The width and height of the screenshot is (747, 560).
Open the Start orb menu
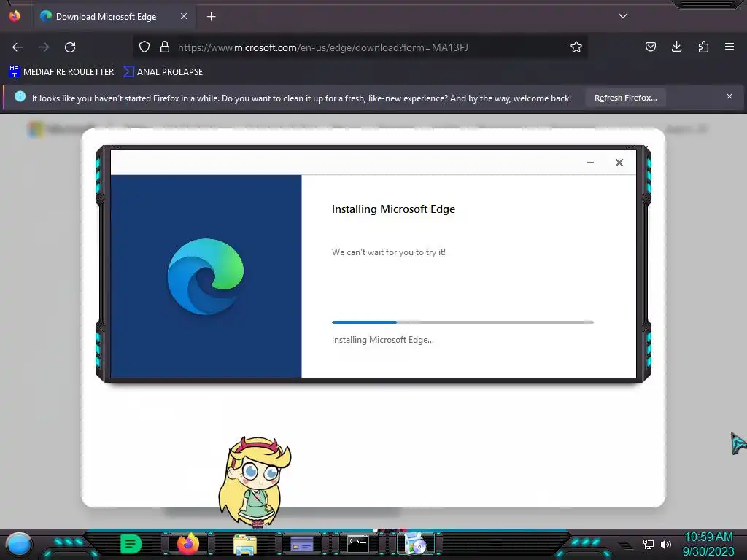coord(18,544)
